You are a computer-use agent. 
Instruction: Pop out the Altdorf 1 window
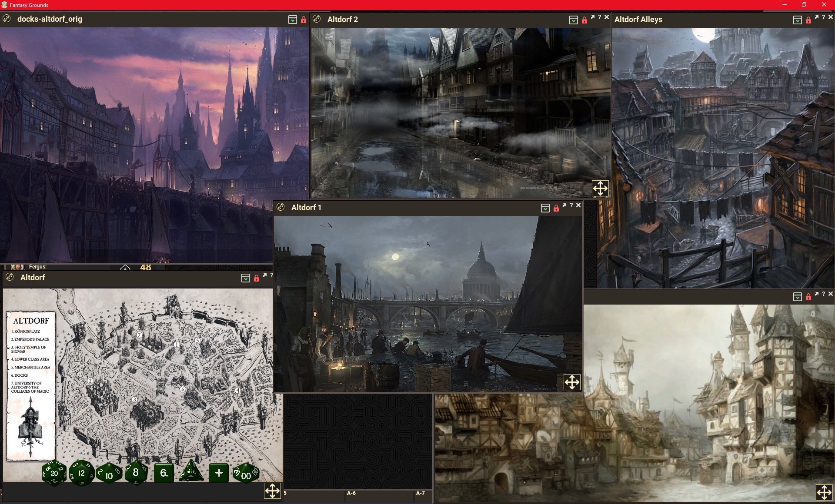pyautogui.click(x=564, y=206)
